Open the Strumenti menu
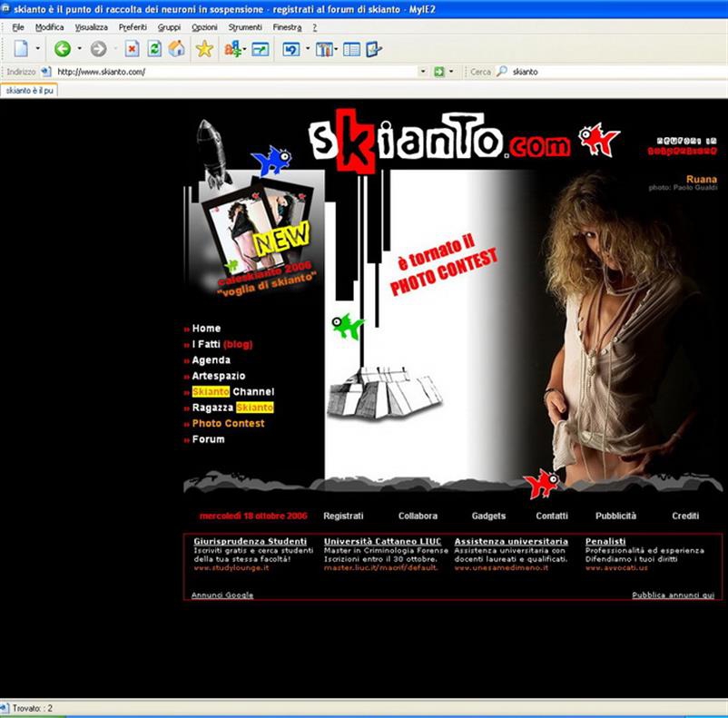 coord(245,27)
